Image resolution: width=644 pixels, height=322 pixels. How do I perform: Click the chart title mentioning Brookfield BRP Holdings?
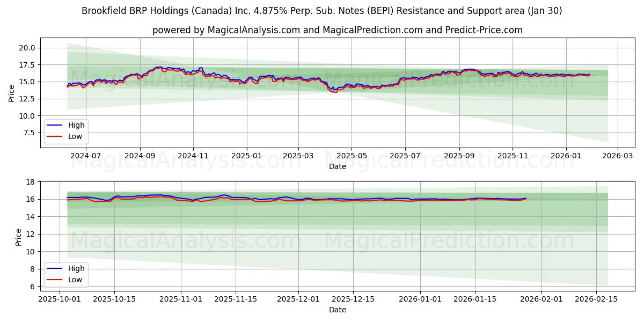click(322, 11)
